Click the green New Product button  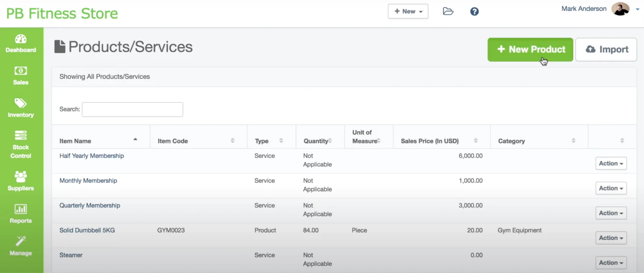[x=530, y=50]
